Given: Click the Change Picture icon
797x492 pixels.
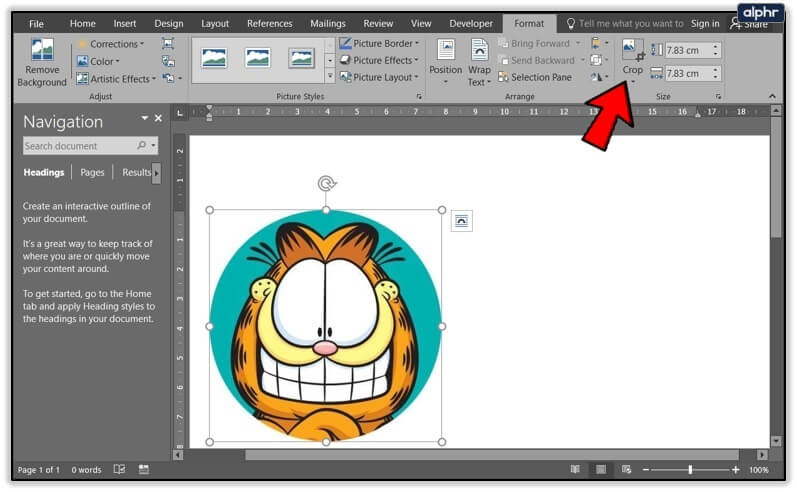Looking at the screenshot, I should click(x=168, y=62).
